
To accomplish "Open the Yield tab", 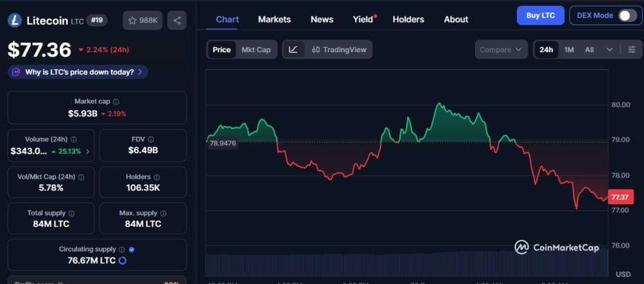I will point(364,20).
